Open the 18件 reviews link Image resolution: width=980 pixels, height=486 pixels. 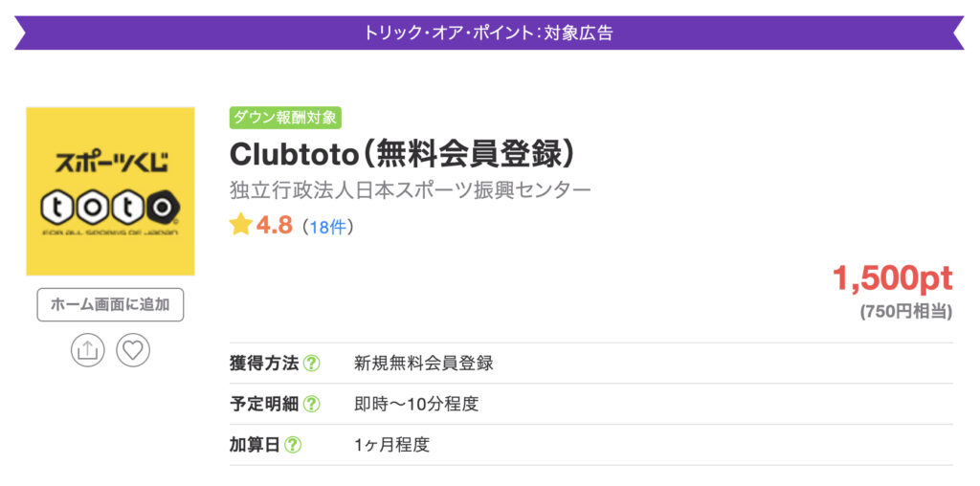tap(327, 227)
